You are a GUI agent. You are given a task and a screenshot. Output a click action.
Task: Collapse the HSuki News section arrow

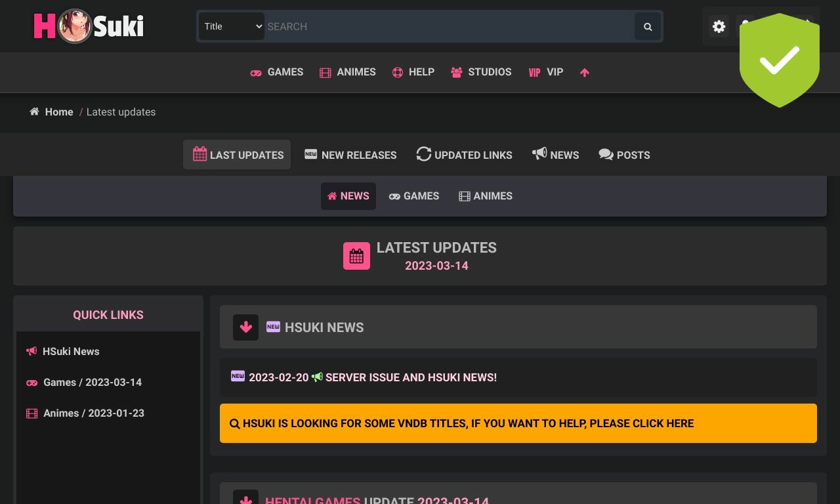coord(245,327)
